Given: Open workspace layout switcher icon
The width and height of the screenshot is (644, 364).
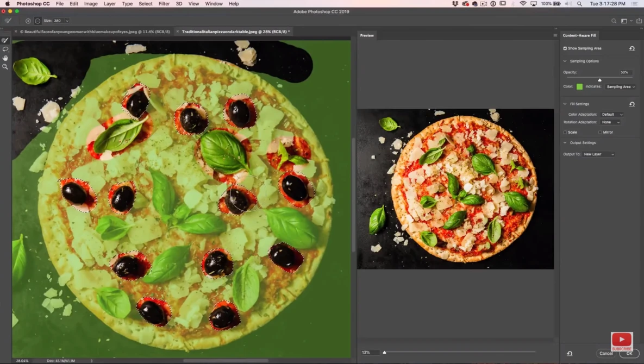Looking at the screenshot, I should pyautogui.click(x=624, y=21).
